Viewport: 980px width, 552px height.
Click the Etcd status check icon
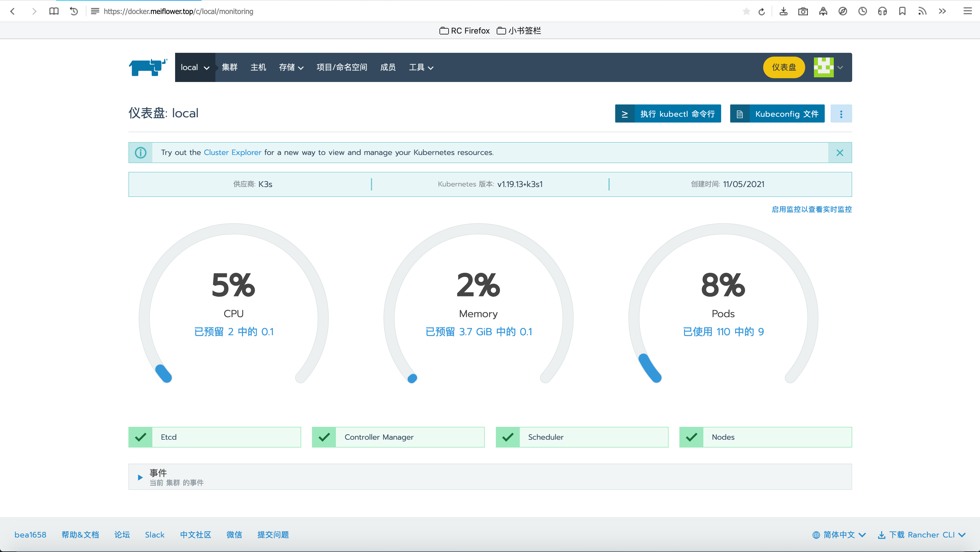click(x=140, y=437)
